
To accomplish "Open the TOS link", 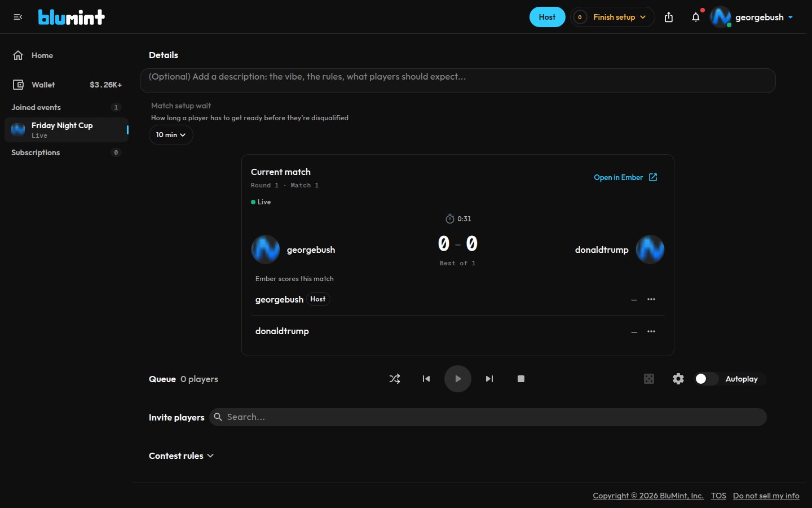I will tap(718, 496).
